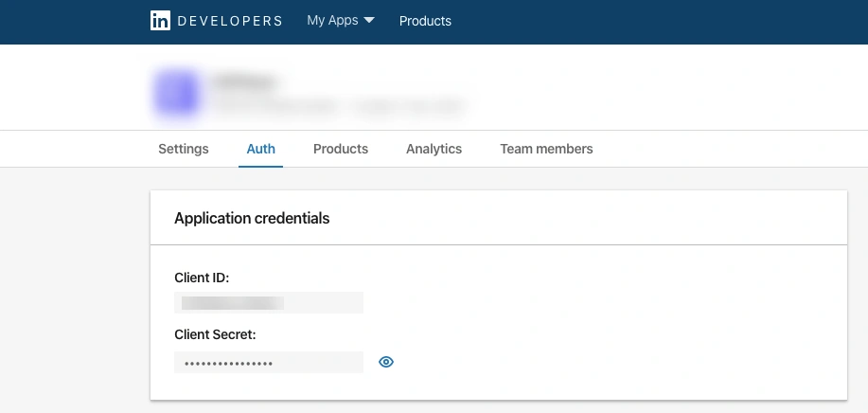Open the Analytics tab
The height and width of the screenshot is (413, 868).
point(434,149)
